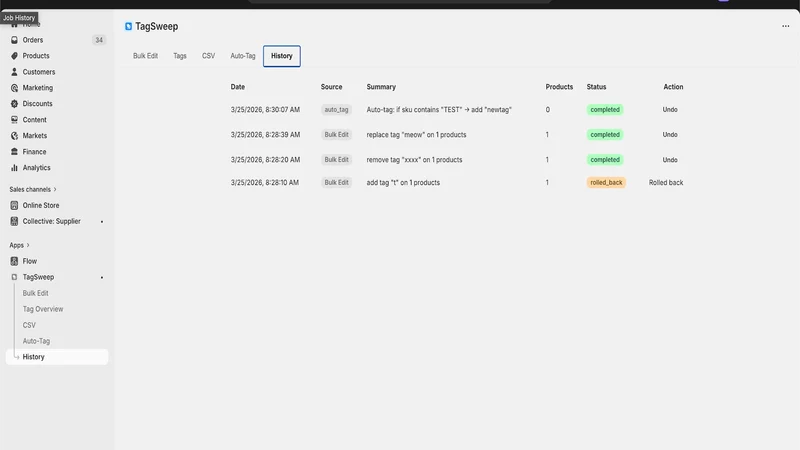The image size is (800, 450).
Task: Click the Orders icon in sidebar
Action: pos(14,40)
